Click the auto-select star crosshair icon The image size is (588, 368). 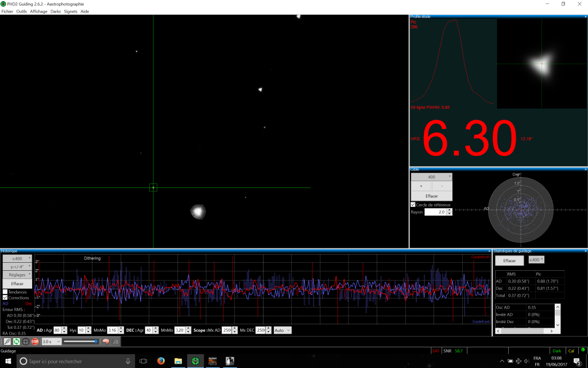coord(25,342)
